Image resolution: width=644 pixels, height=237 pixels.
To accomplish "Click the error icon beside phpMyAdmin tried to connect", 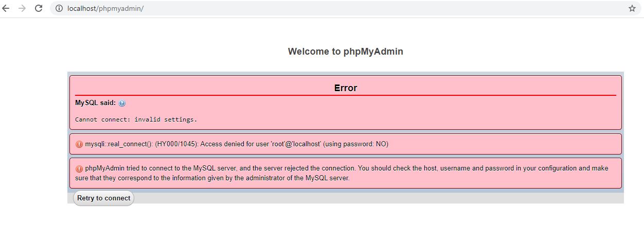I will coord(79,168).
